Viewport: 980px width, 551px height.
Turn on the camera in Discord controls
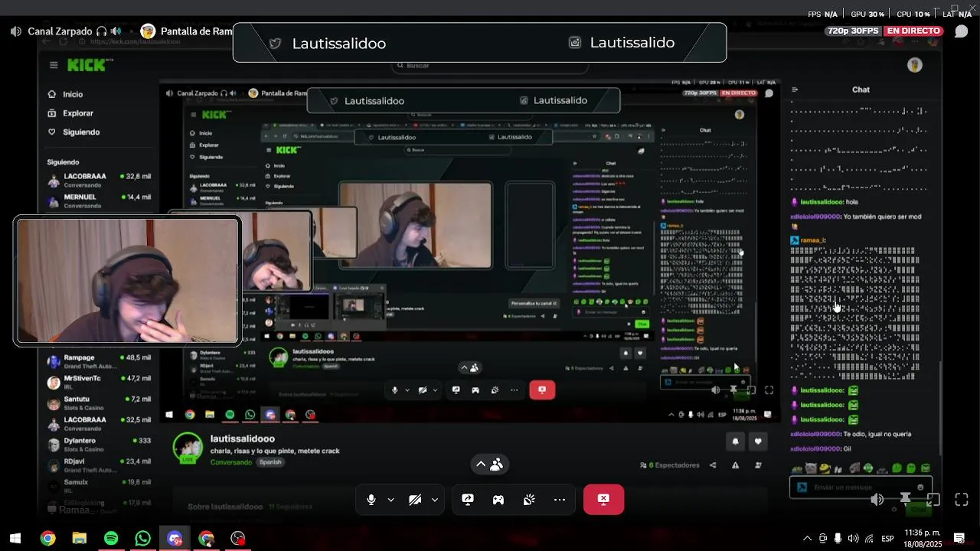415,500
